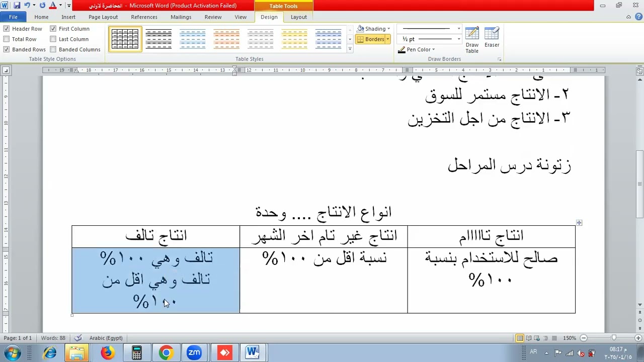Apply the orange Light Shading table style

(x=226, y=39)
